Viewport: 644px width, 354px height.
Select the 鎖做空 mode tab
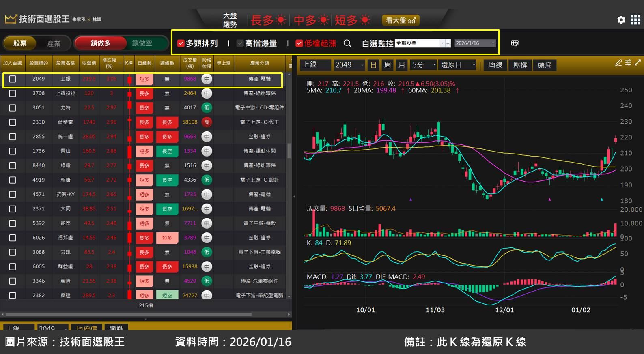point(142,43)
